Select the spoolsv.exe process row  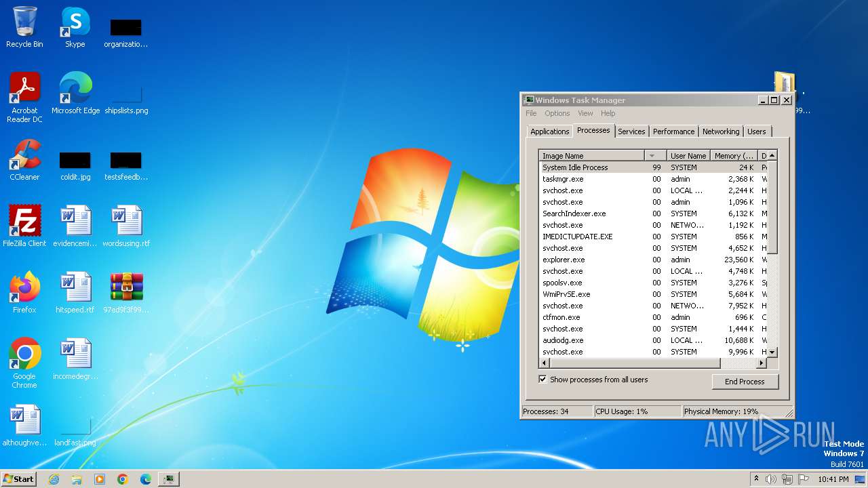tap(652, 283)
